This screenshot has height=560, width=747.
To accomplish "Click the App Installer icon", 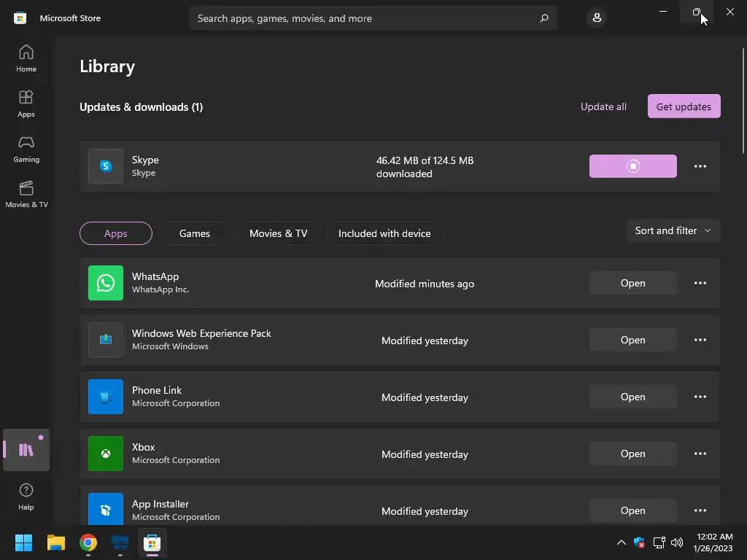I will [x=106, y=510].
